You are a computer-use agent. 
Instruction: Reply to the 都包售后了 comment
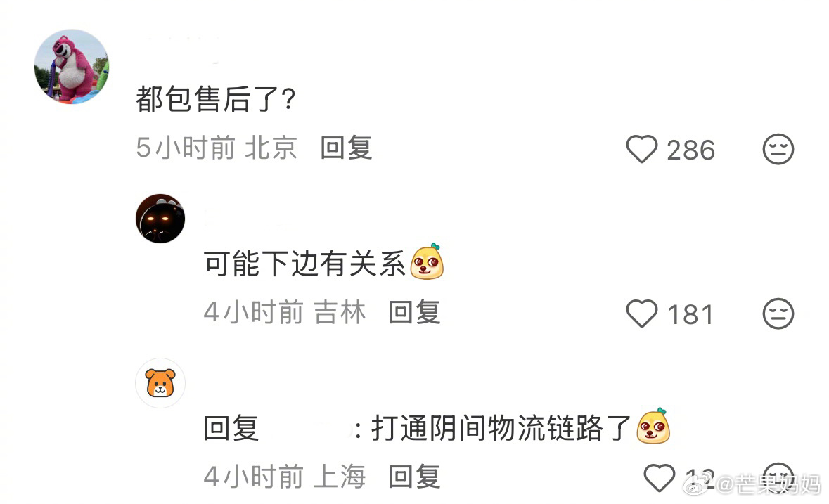(x=347, y=148)
